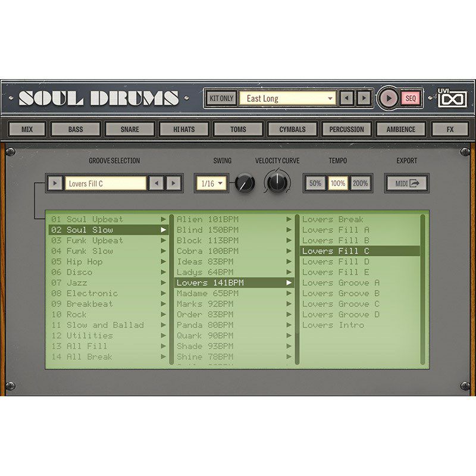476x476 pixels.
Task: Select 10 Rock category
Action: coord(109,315)
